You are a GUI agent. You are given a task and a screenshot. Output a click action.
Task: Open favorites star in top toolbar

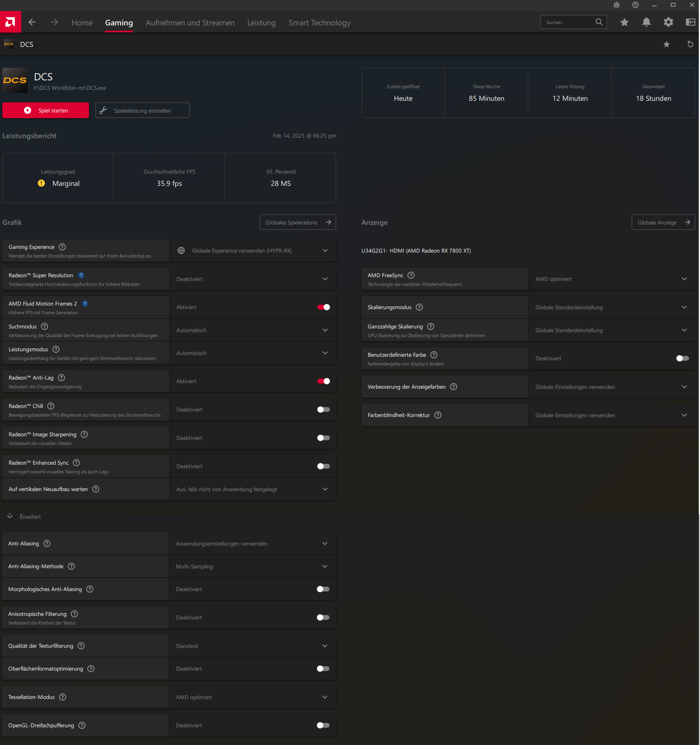[624, 22]
